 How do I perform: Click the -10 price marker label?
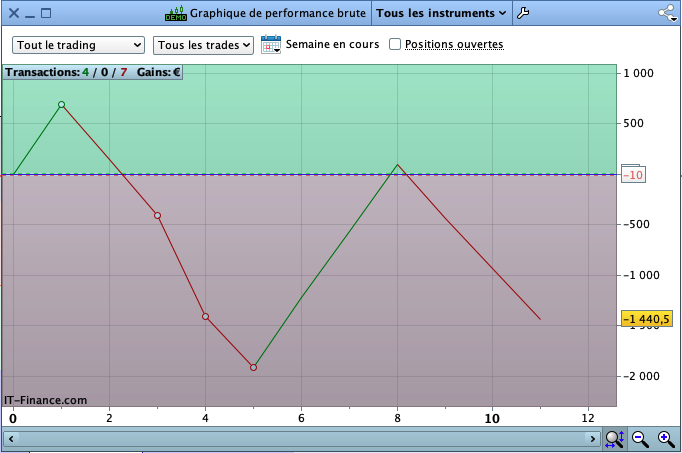633,175
